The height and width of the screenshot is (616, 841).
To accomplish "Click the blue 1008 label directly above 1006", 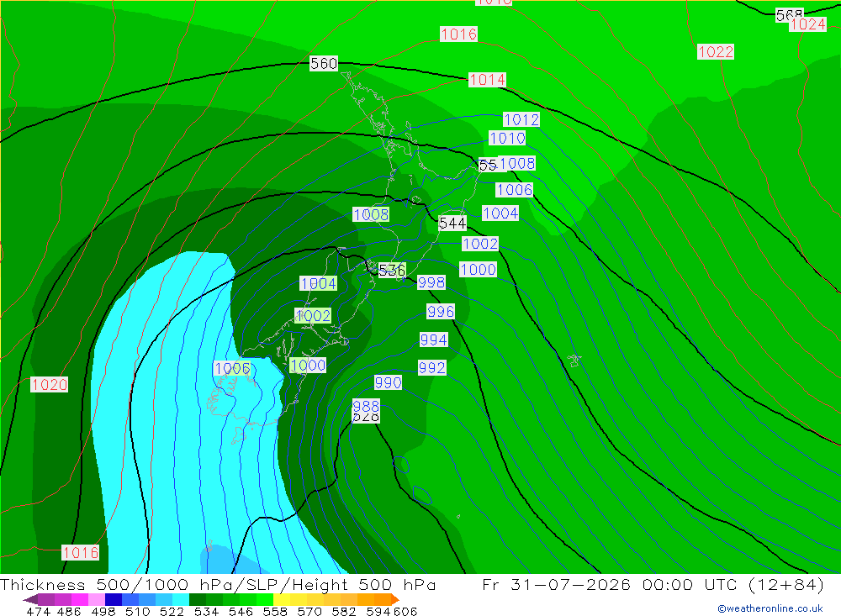I will click(517, 163).
